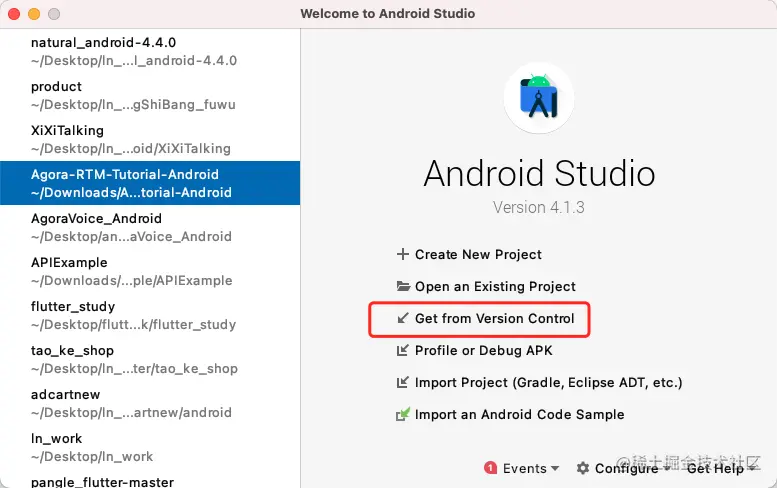
Task: Choose Open an Existing Project
Action: 495,286
